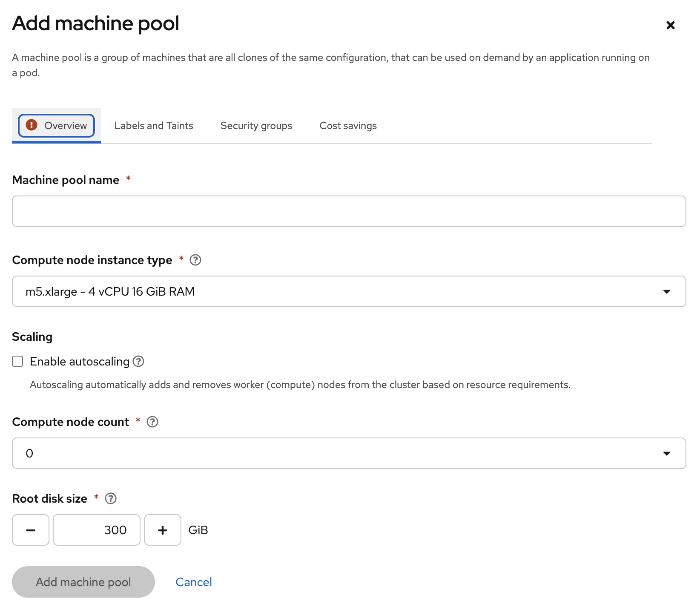Click the Overview tab error icon
Image resolution: width=700 pixels, height=610 pixels.
click(x=32, y=125)
